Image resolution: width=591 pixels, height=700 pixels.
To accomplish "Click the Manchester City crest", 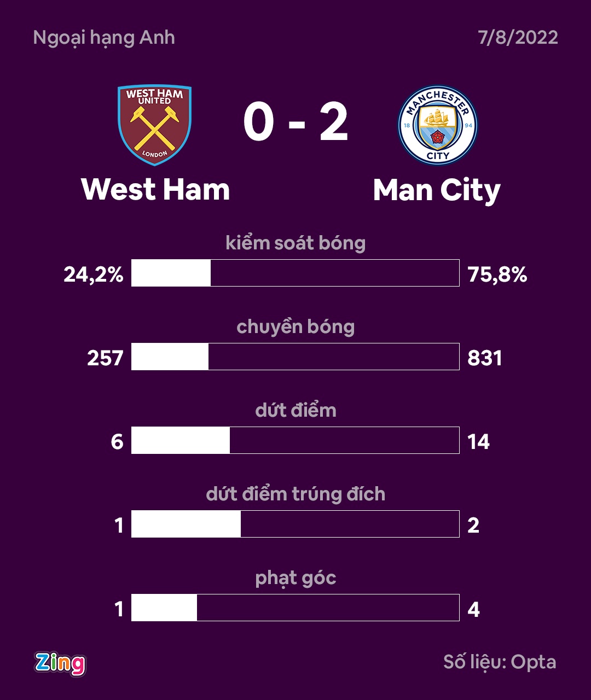I will coord(438,125).
